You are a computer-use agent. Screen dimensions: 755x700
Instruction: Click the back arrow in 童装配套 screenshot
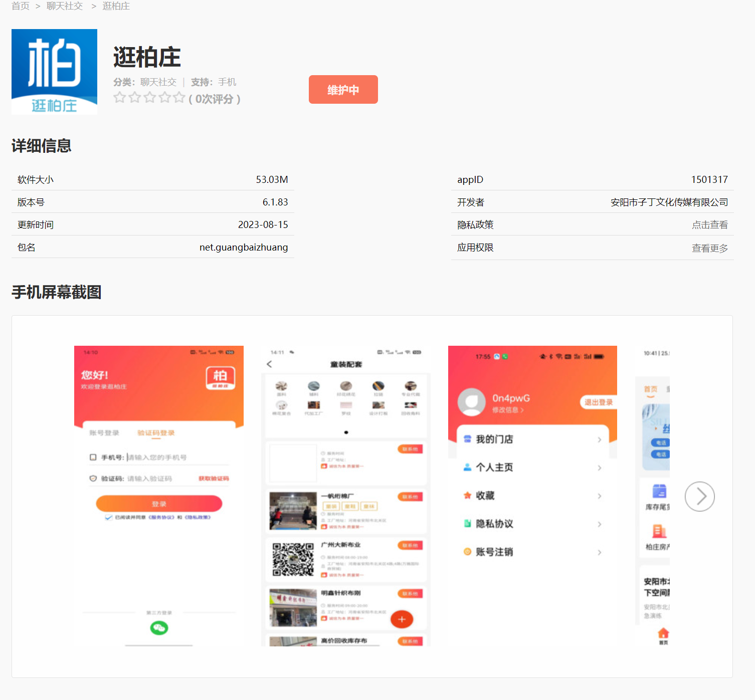click(x=270, y=364)
